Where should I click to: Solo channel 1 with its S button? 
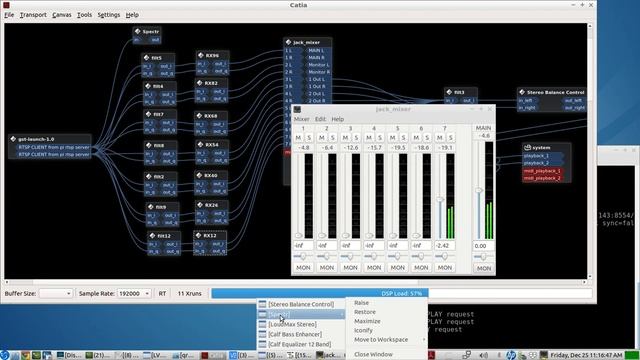point(309,138)
